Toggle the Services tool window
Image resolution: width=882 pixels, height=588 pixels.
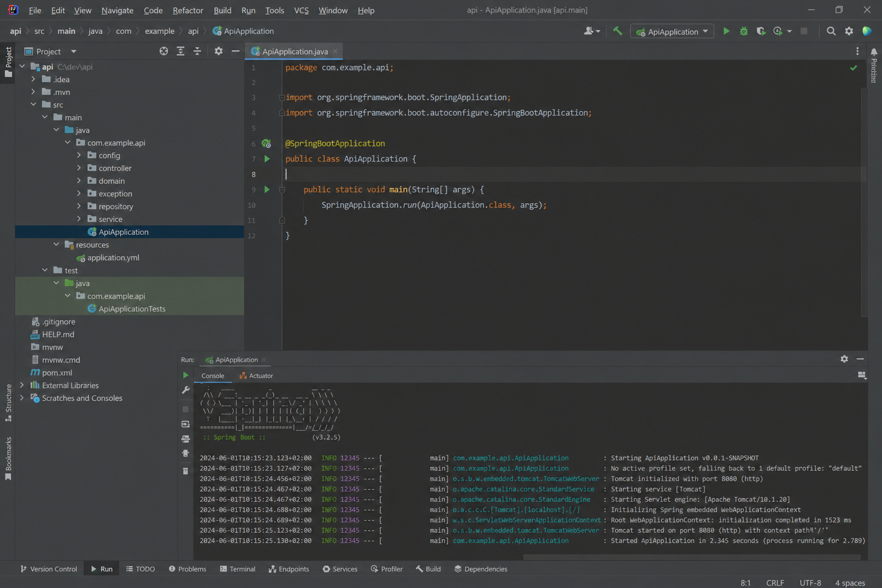point(340,569)
